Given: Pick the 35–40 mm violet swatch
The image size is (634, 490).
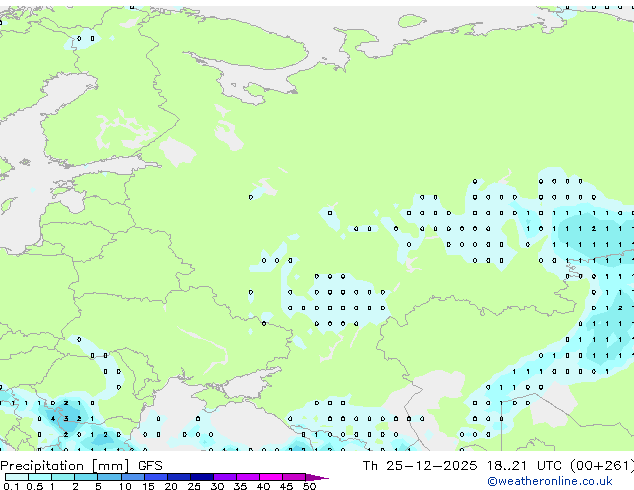Looking at the screenshot, I should 248,477.
